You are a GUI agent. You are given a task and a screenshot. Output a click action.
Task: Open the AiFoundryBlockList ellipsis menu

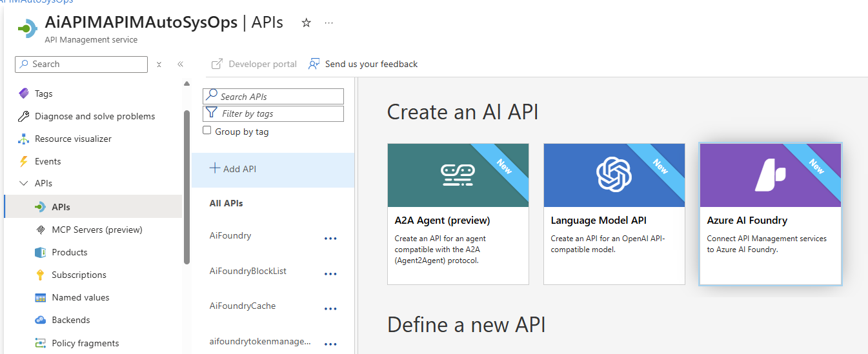pyautogui.click(x=330, y=274)
